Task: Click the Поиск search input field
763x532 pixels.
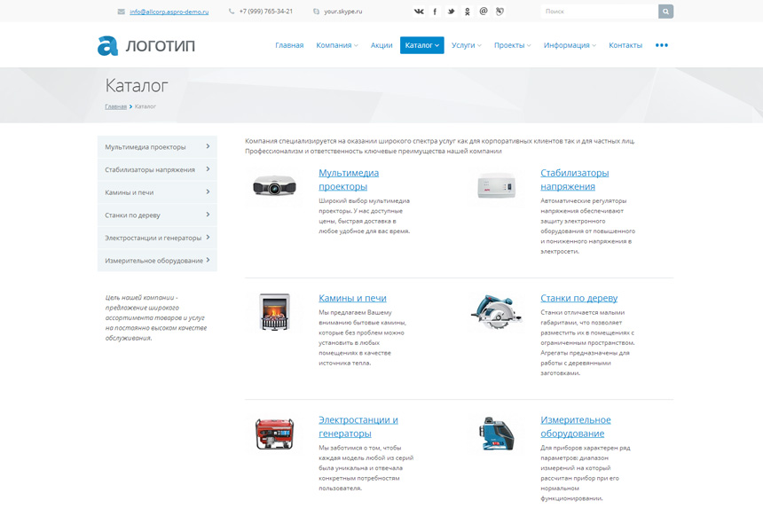Action: (x=599, y=12)
